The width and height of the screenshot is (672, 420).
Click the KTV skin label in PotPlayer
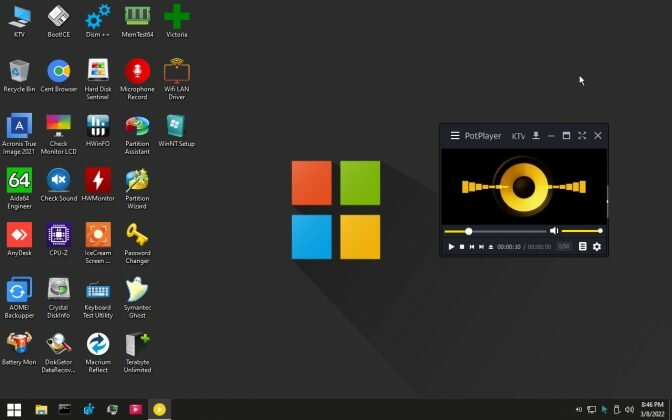click(x=518, y=136)
